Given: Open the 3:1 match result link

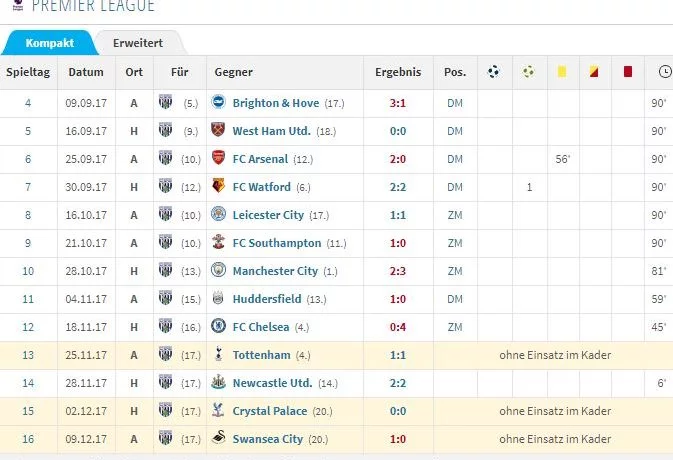Looking at the screenshot, I should tap(398, 103).
